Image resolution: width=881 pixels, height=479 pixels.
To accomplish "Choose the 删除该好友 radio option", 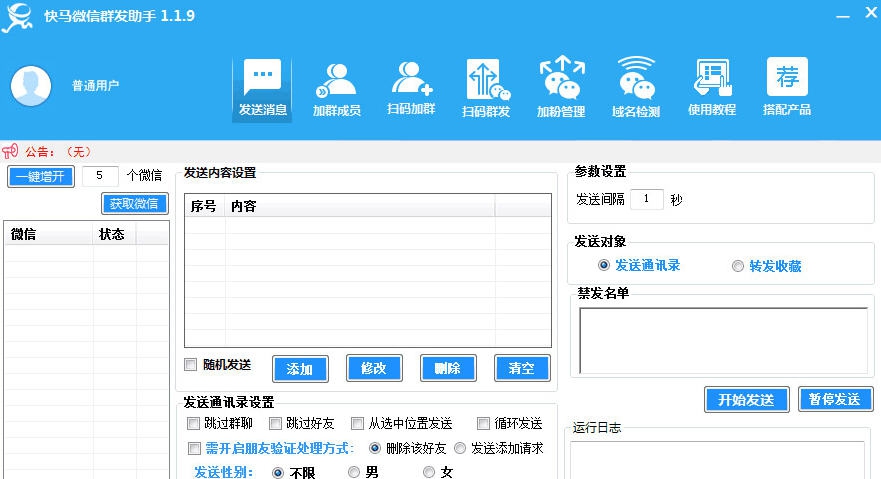I will (x=375, y=448).
